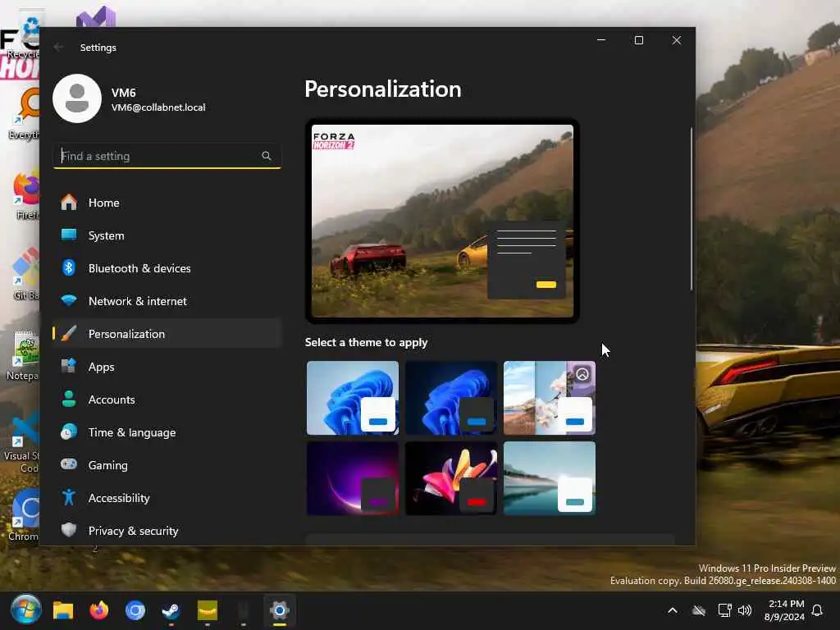Click the Notepad++ desktop shortcut

click(x=24, y=356)
